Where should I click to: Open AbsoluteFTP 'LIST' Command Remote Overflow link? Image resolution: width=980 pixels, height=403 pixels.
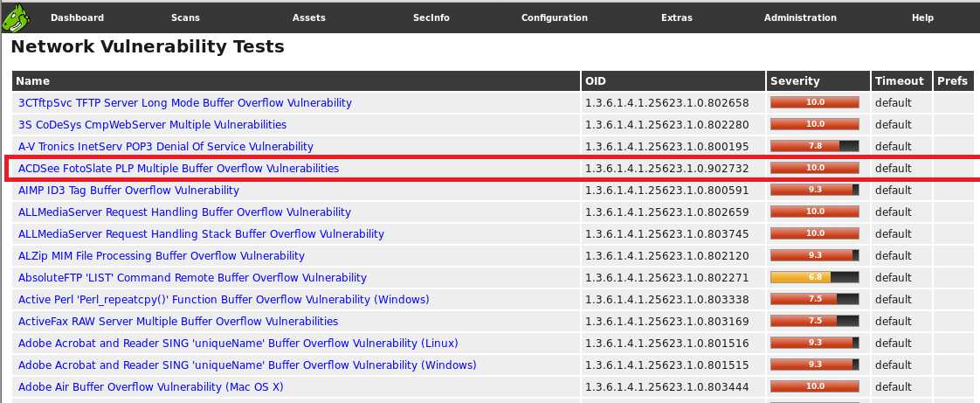[x=192, y=278]
